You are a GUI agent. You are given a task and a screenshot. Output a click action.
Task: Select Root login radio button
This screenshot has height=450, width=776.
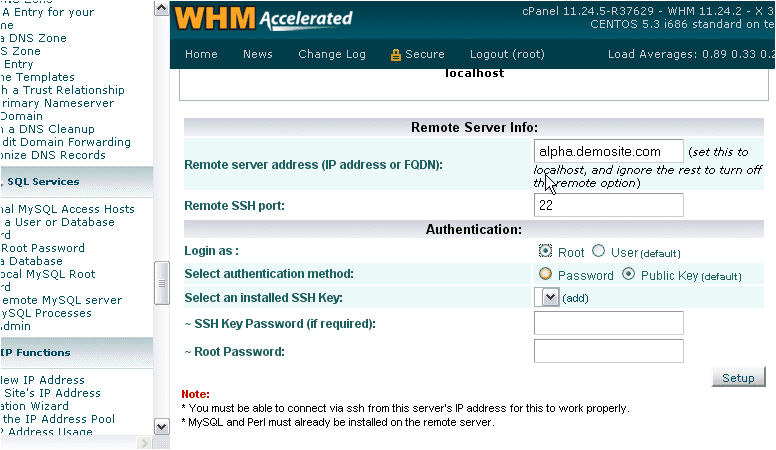pos(545,251)
